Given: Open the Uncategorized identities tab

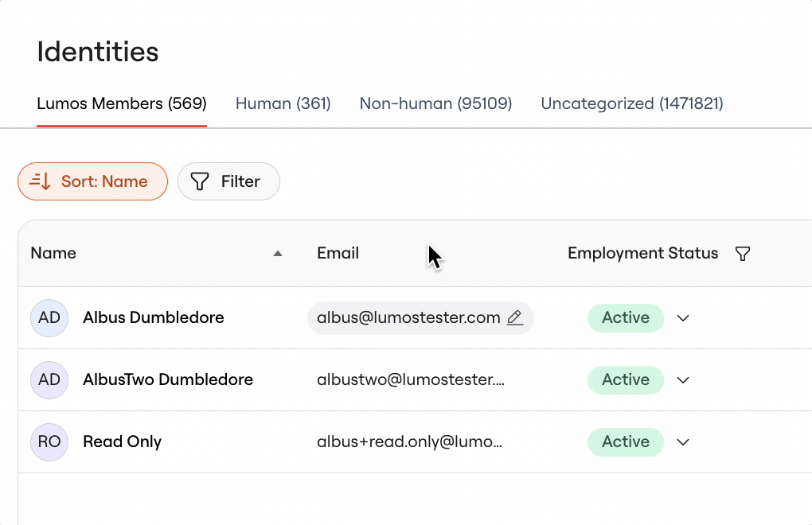Looking at the screenshot, I should click(x=632, y=103).
